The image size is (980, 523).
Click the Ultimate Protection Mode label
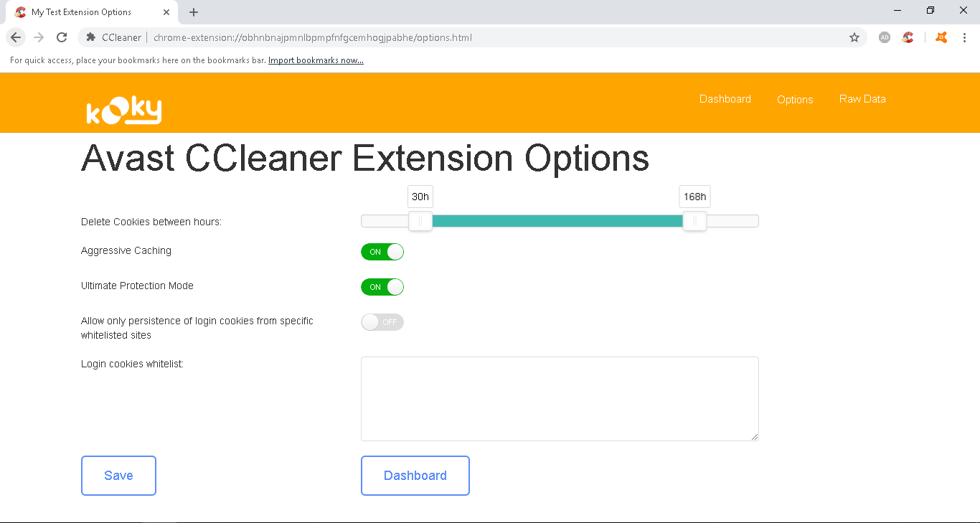coord(137,286)
